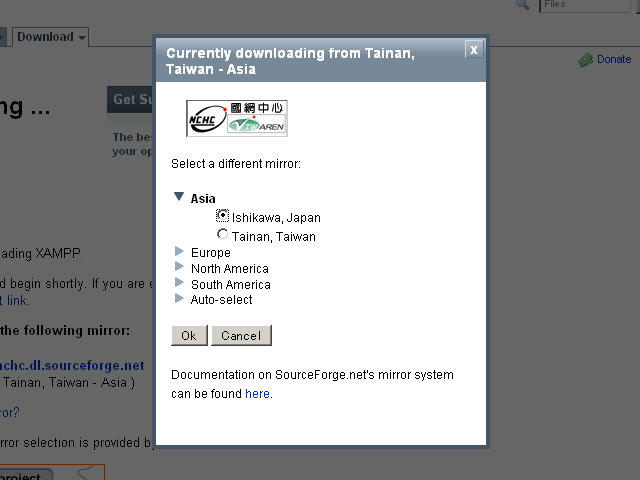Expand the South America mirror group

coord(179,282)
